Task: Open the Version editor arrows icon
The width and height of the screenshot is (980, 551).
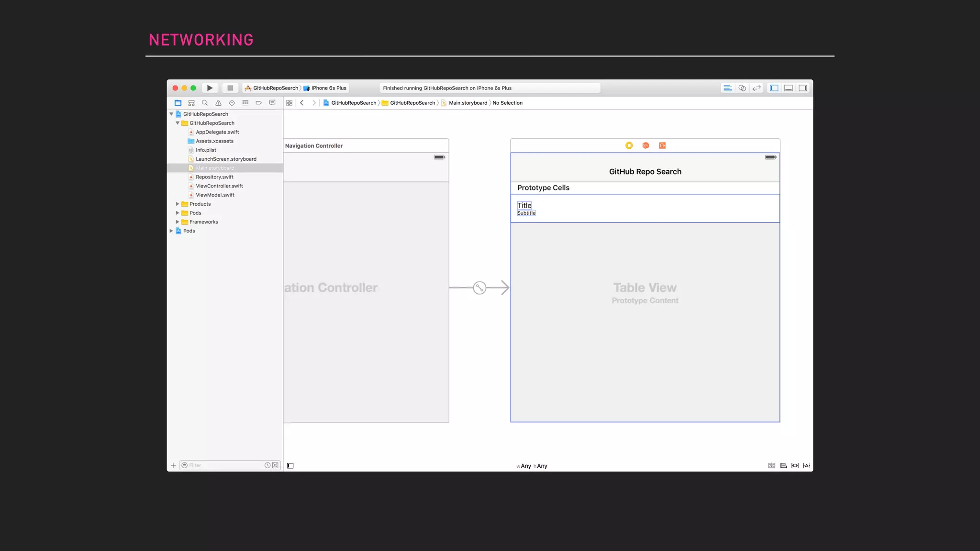Action: coord(756,88)
